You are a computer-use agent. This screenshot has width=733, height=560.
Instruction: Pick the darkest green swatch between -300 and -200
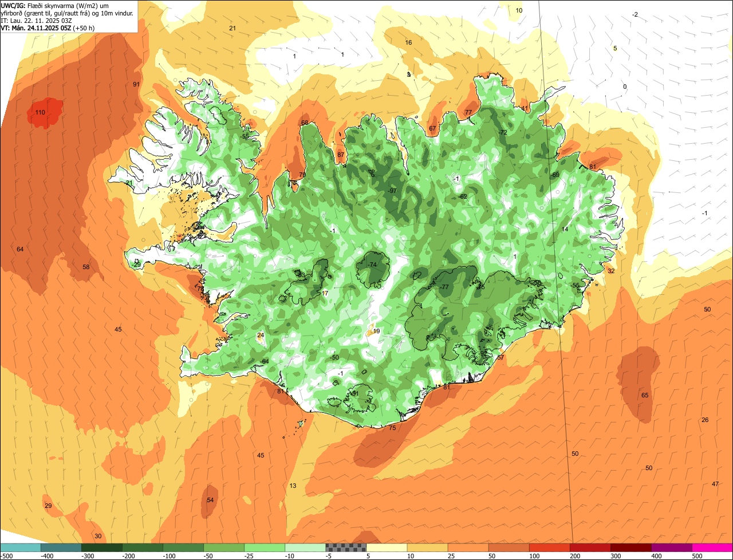coord(102,547)
